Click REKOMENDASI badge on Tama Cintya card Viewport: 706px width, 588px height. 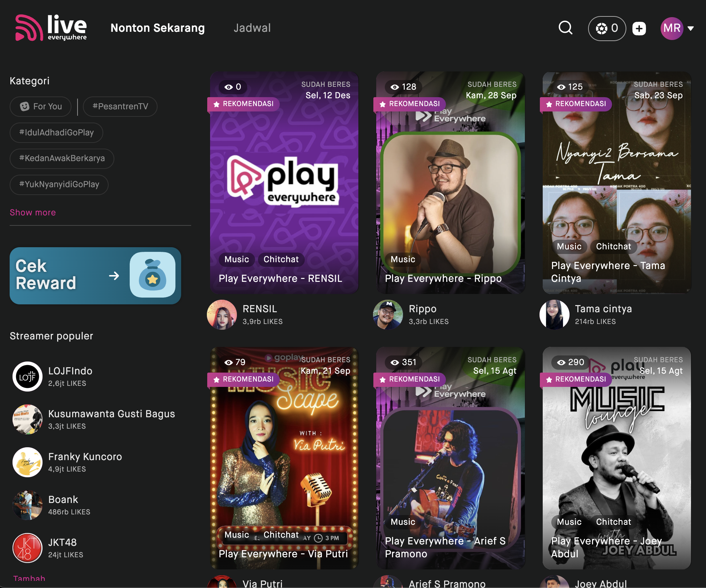coord(576,104)
